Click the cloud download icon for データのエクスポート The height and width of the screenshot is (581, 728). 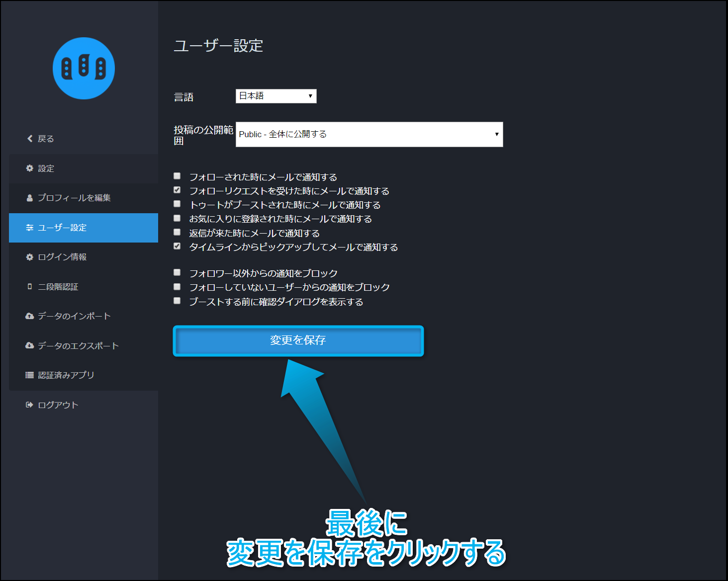pyautogui.click(x=30, y=346)
